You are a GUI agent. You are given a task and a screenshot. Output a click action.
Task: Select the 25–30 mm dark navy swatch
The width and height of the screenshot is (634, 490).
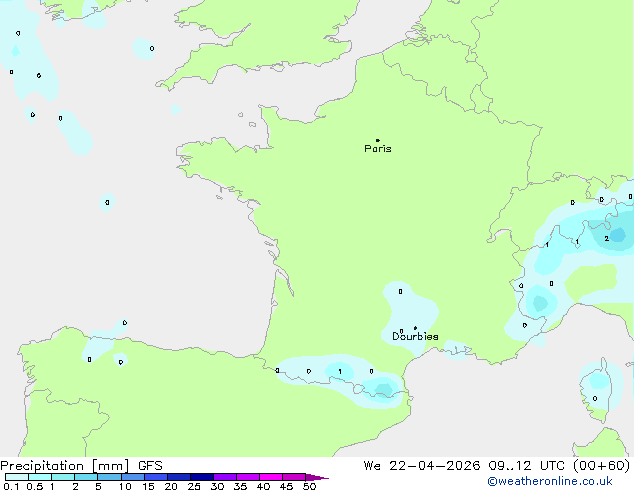(x=202, y=477)
